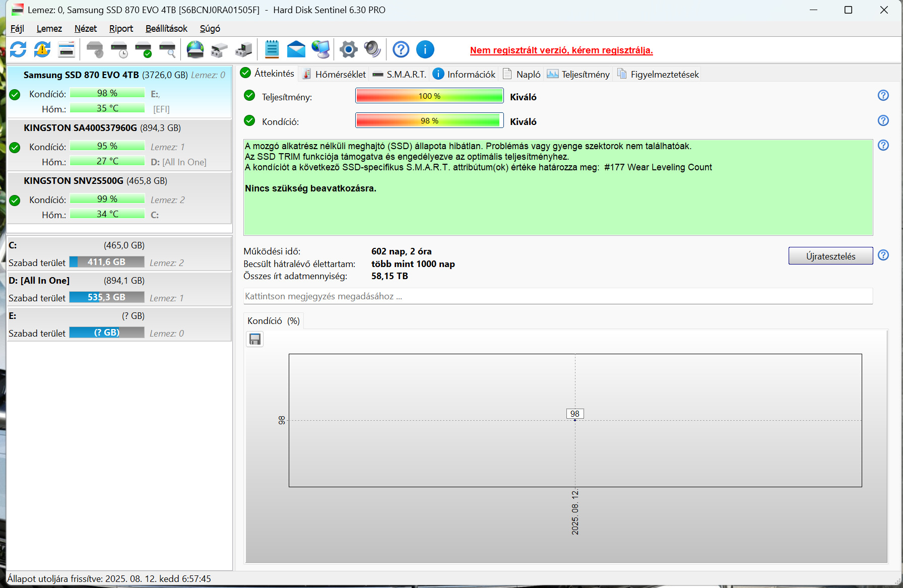The height and width of the screenshot is (588, 903).
Task: Click the dark server blocks toolbar icon
Action: tap(244, 49)
